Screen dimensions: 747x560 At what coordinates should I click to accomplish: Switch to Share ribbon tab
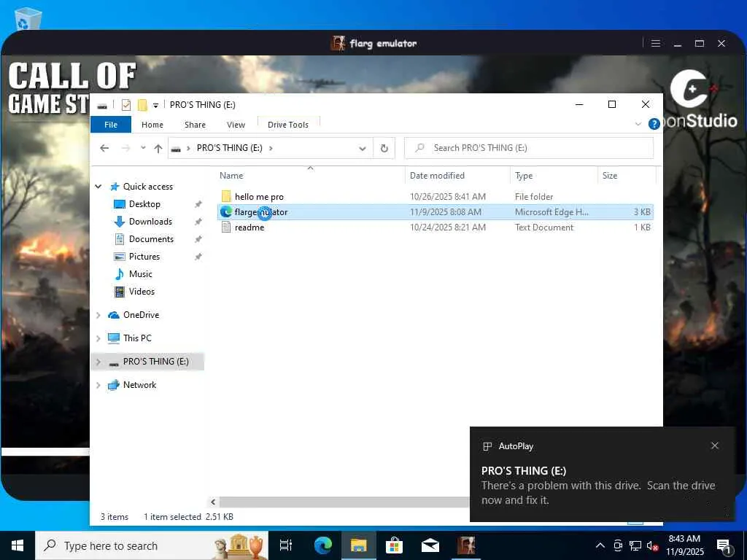(195, 124)
